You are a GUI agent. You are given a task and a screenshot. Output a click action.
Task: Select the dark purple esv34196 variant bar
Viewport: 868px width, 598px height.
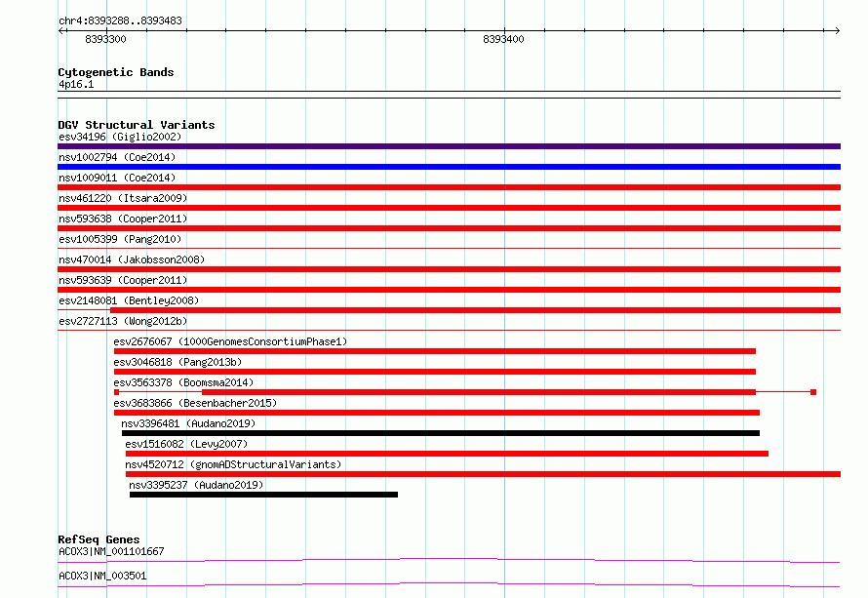pos(449,146)
